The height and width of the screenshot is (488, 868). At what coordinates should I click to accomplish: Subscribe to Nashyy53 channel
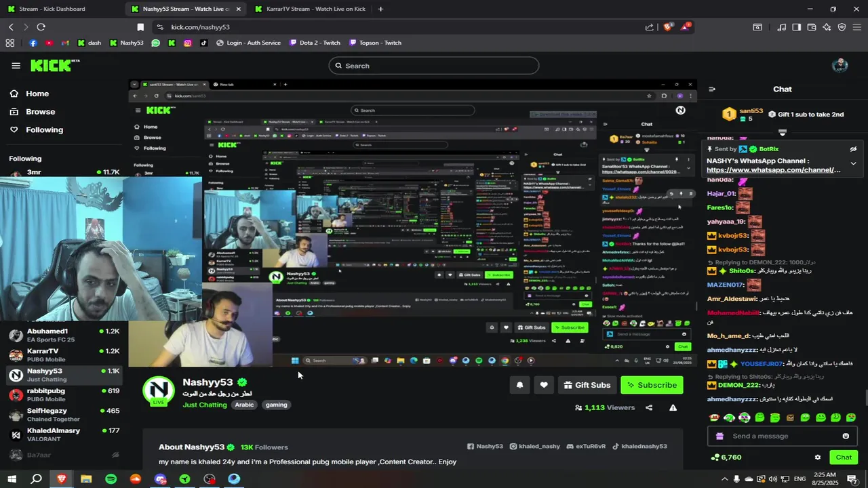pos(652,385)
